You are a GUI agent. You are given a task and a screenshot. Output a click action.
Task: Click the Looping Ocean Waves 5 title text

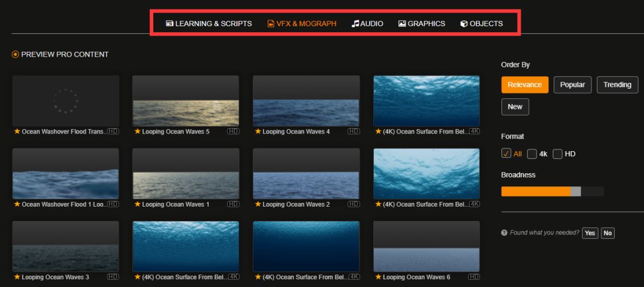(176, 132)
